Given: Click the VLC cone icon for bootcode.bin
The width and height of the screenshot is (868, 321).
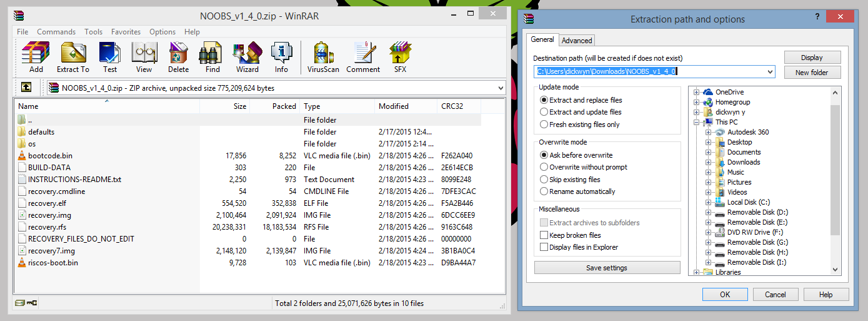Looking at the screenshot, I should tap(22, 155).
